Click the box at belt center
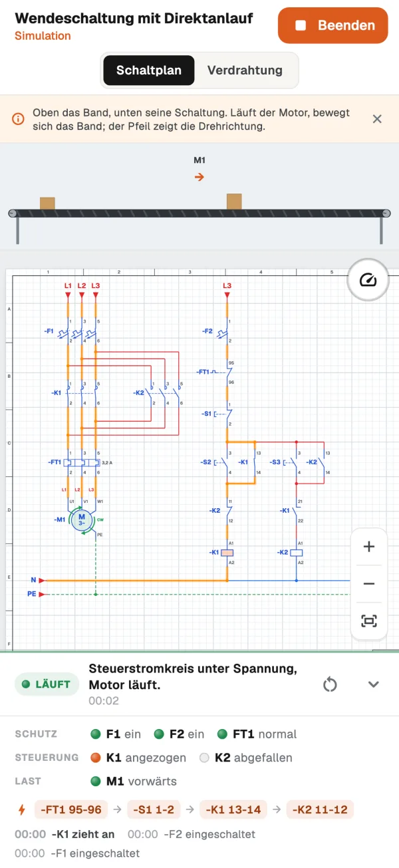The width and height of the screenshot is (399, 868). (x=234, y=202)
